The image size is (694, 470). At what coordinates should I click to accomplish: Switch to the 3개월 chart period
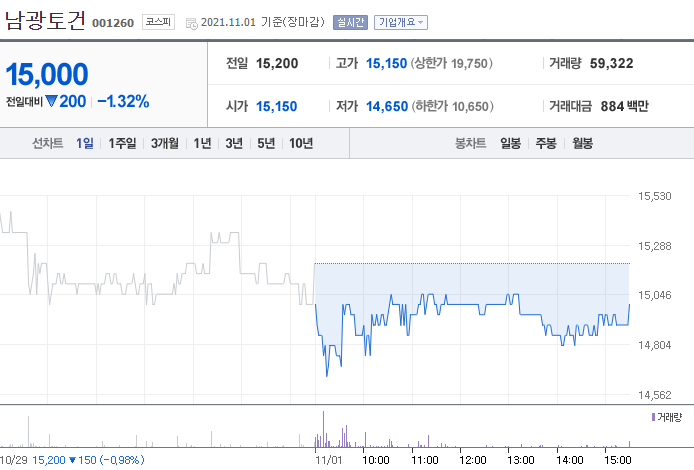[165, 143]
